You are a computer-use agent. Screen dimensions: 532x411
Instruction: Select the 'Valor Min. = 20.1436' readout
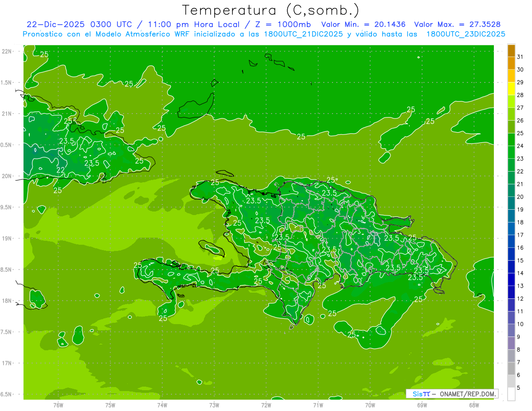(364, 24)
